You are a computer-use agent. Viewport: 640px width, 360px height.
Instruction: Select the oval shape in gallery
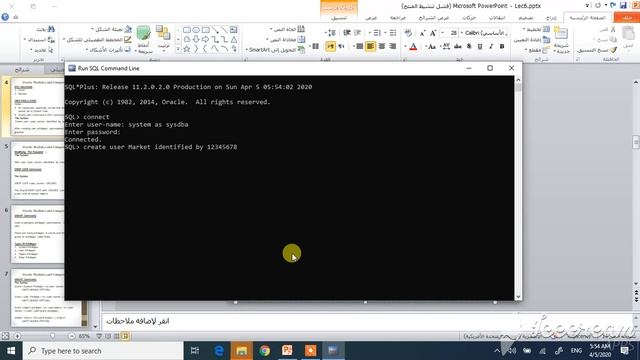click(x=196, y=30)
